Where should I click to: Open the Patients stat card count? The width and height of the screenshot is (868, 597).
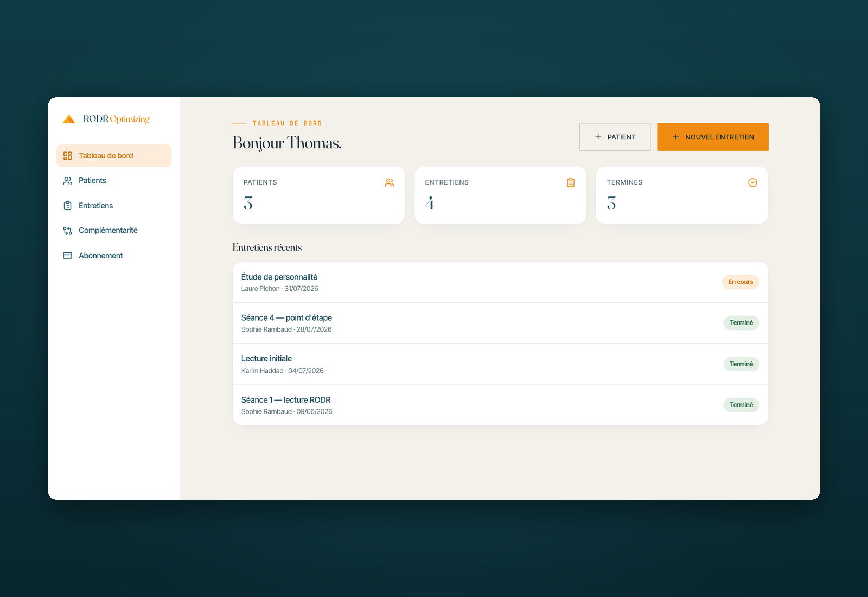(x=248, y=204)
